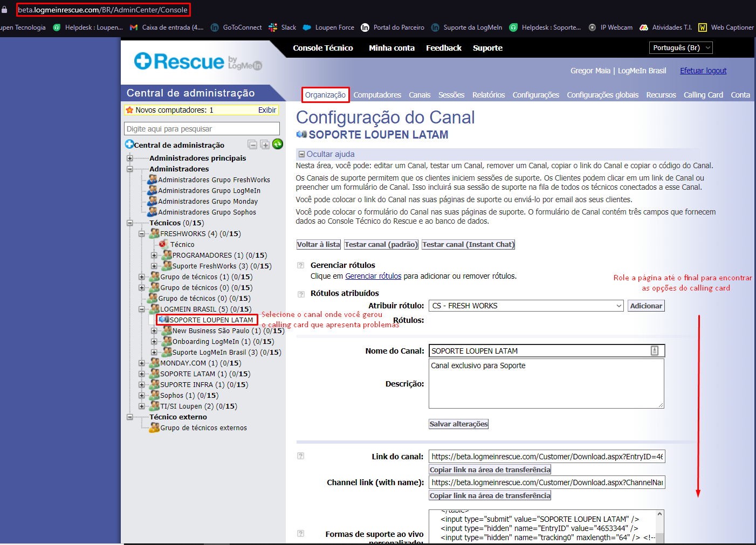Open the Slack bookmark

click(x=283, y=27)
